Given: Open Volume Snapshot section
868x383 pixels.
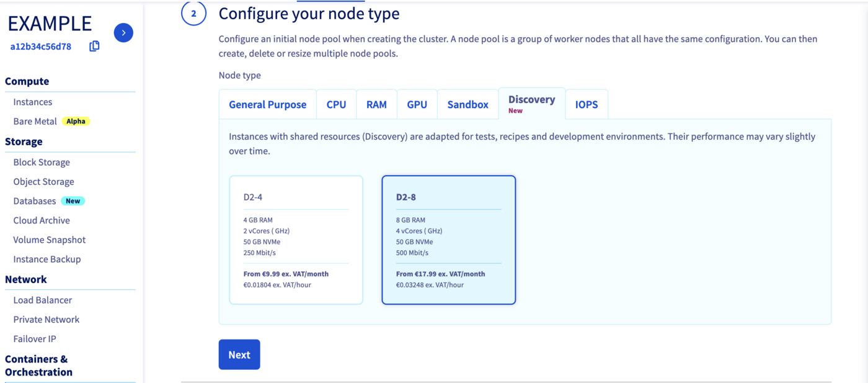Looking at the screenshot, I should click(x=49, y=239).
